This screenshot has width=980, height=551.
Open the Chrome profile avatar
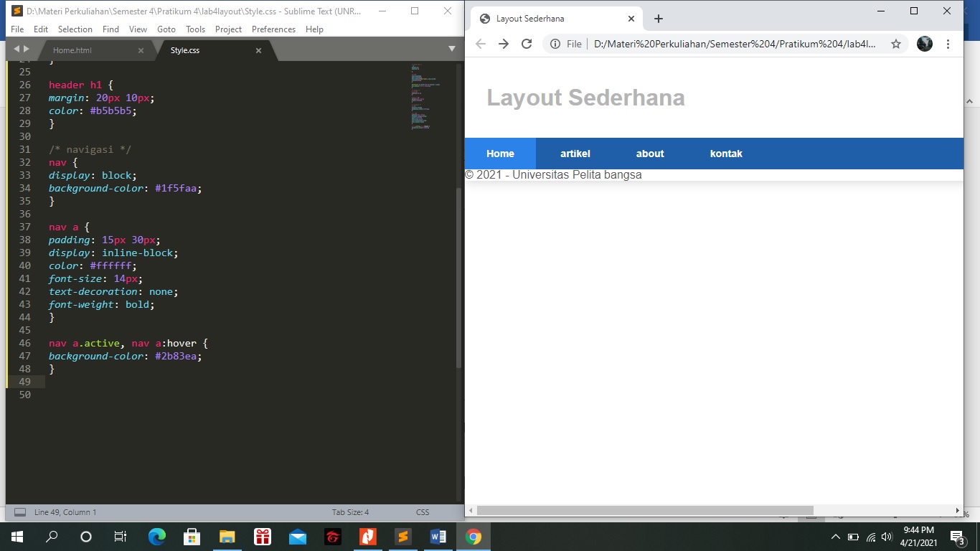pyautogui.click(x=924, y=43)
